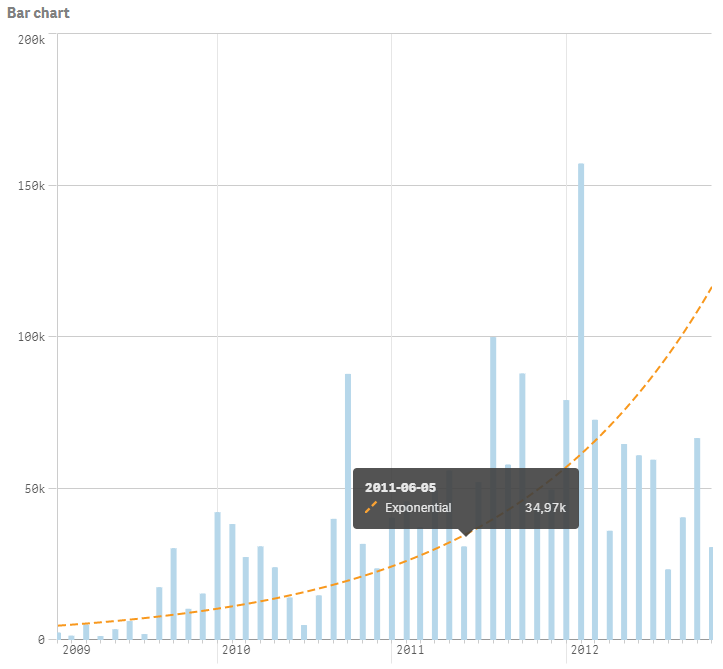Click the 2009 x-axis label

77,650
